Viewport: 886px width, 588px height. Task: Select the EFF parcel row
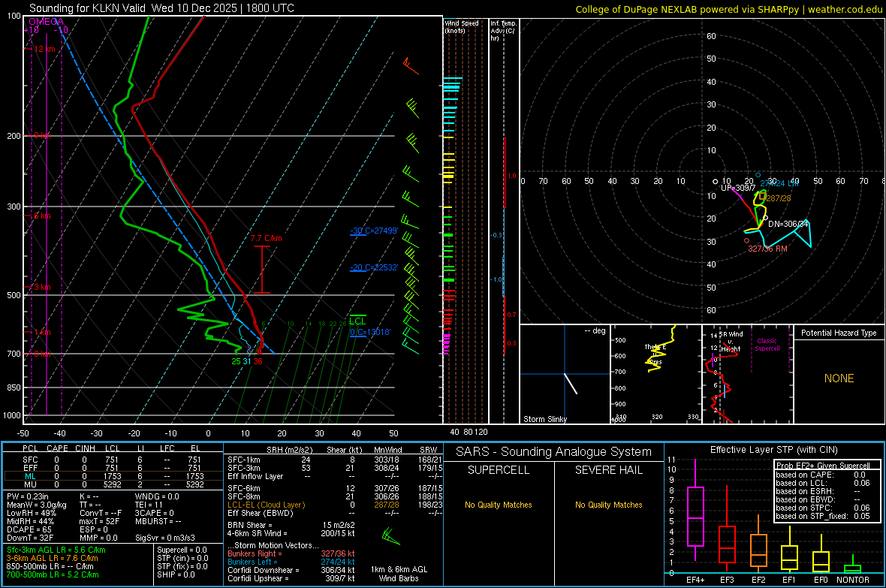click(x=113, y=468)
